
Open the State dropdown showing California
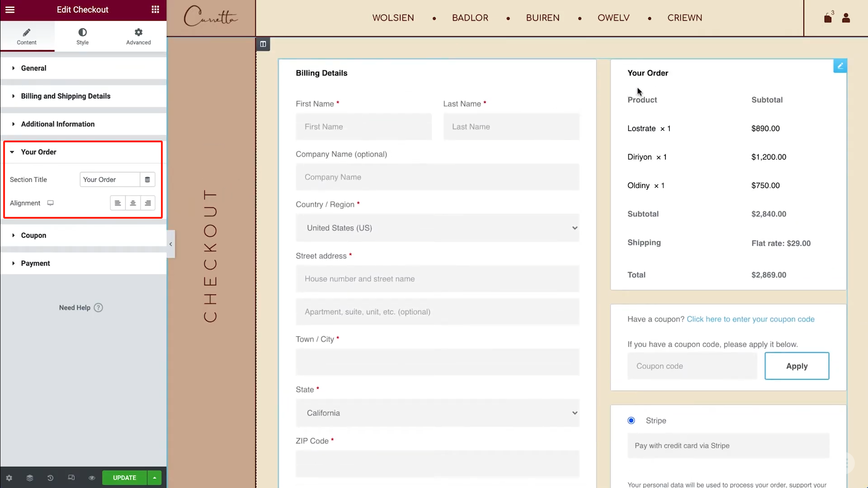click(x=437, y=413)
